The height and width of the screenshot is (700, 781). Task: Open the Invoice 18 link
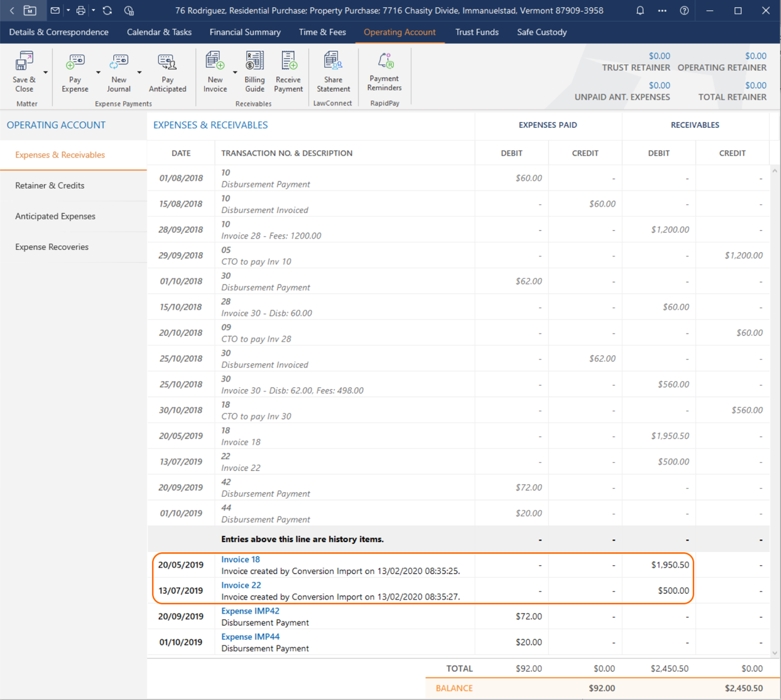tap(240, 559)
